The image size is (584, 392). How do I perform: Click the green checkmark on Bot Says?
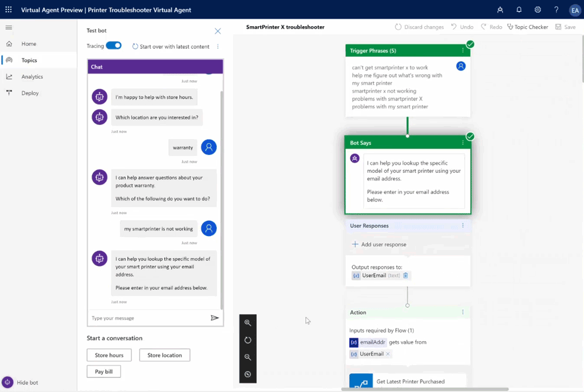[470, 136]
